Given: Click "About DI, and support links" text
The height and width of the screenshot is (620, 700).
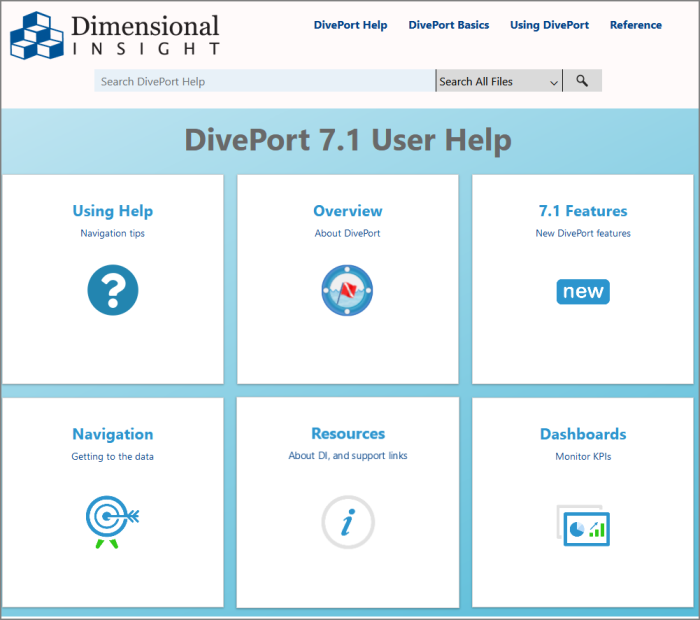Looking at the screenshot, I should click(348, 456).
